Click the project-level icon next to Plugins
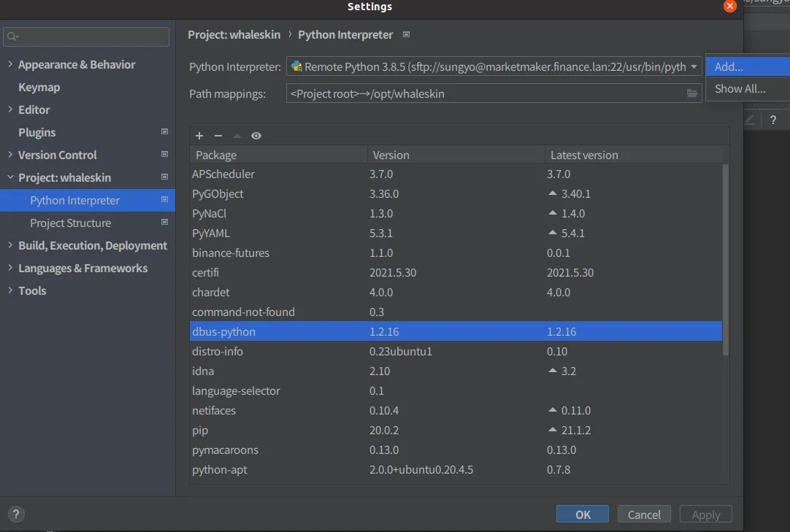Screen dimensions: 790x532 point(164,132)
